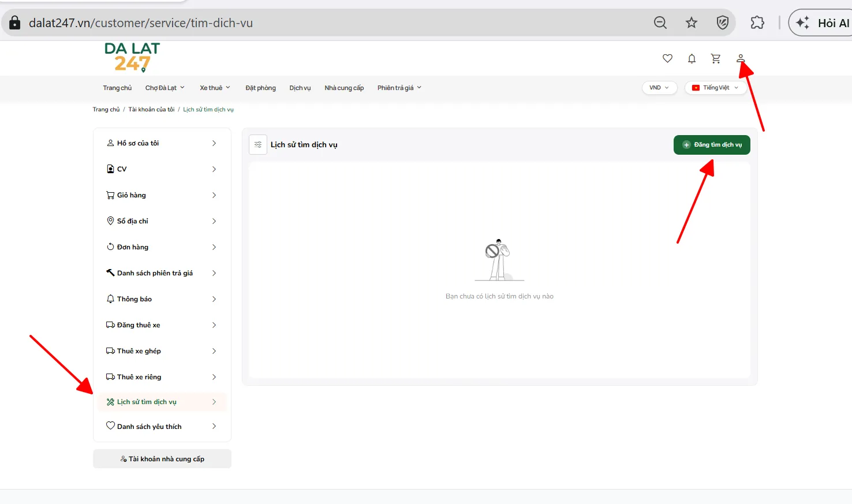Click the Đăng tìm dịch vụ button
Viewport: 852px width, 504px height.
coord(712,145)
